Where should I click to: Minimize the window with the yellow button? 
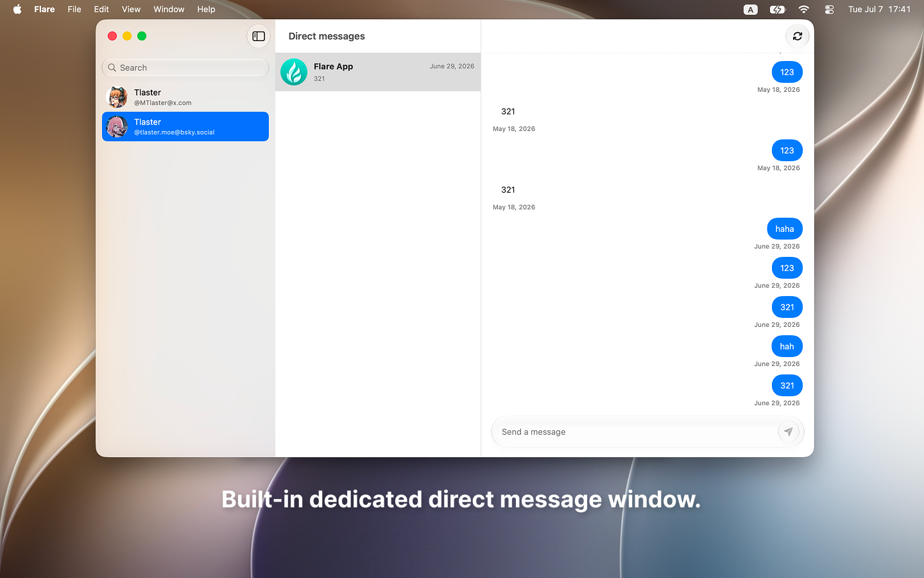(x=127, y=36)
